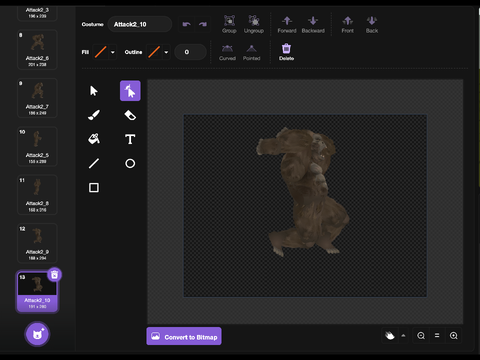Select the Circle tool

130,163
